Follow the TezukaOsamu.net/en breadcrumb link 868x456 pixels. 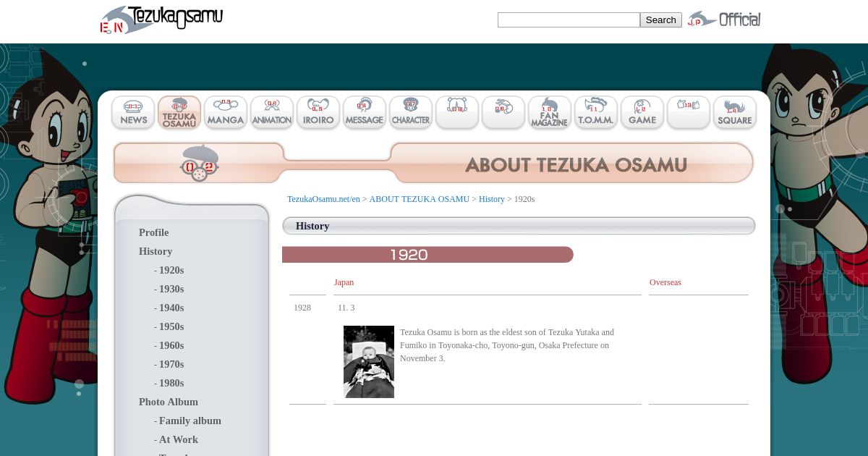(323, 199)
